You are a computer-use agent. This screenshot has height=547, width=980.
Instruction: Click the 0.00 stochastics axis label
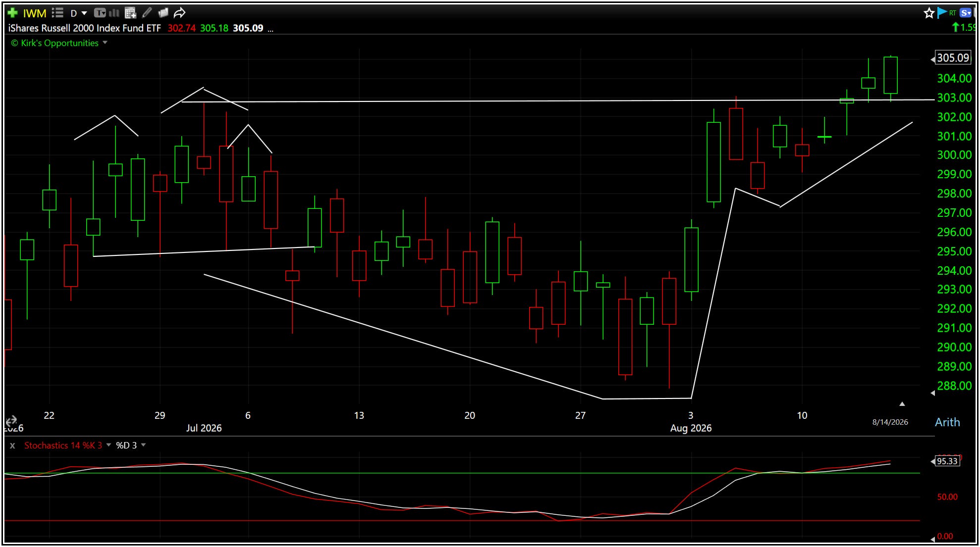[x=945, y=536]
